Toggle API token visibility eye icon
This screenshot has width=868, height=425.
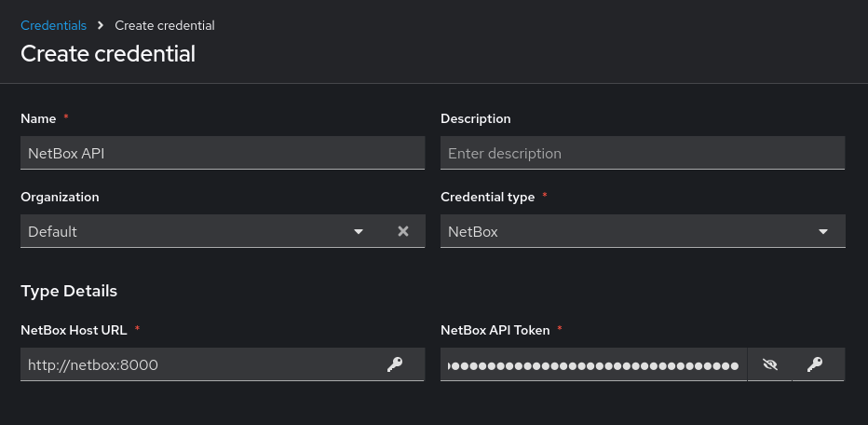[x=769, y=364]
